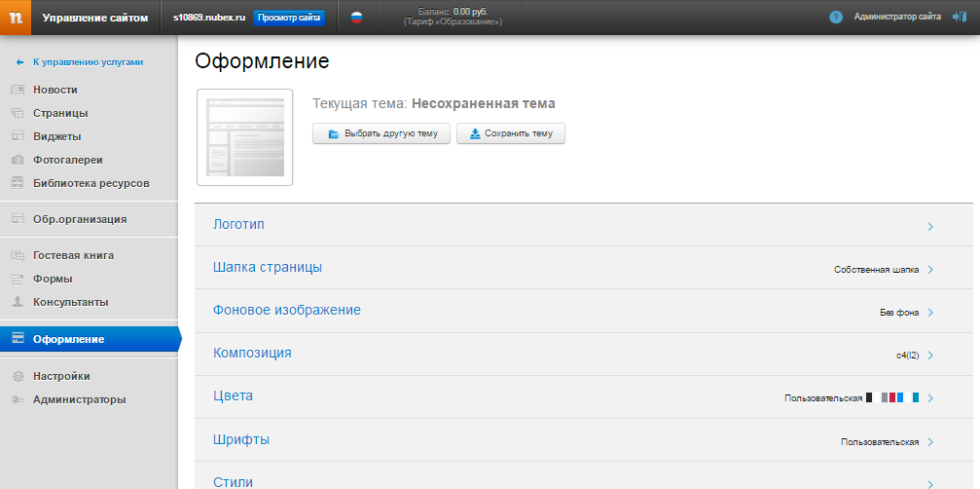Click the Новости sidebar icon

(18, 90)
